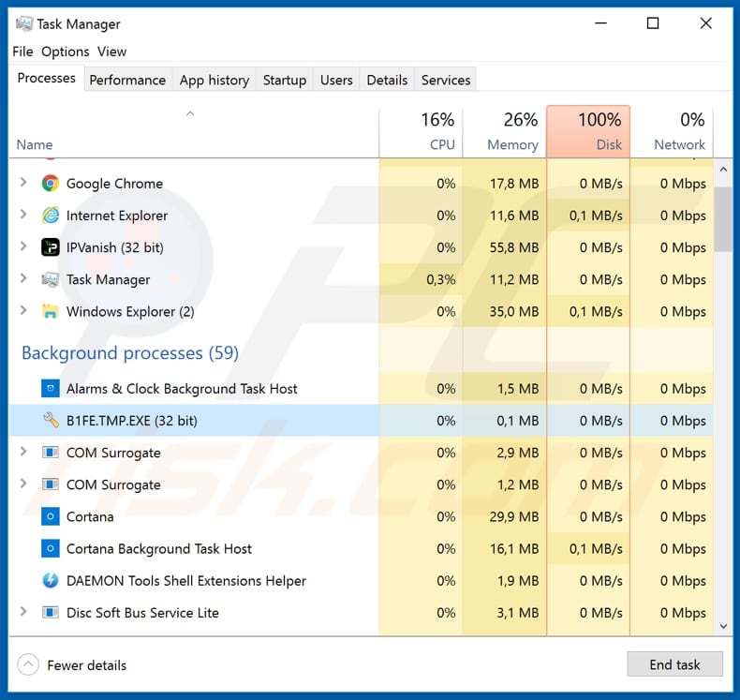Click the Task Manager row icon
The width and height of the screenshot is (740, 700).
pyautogui.click(x=50, y=279)
